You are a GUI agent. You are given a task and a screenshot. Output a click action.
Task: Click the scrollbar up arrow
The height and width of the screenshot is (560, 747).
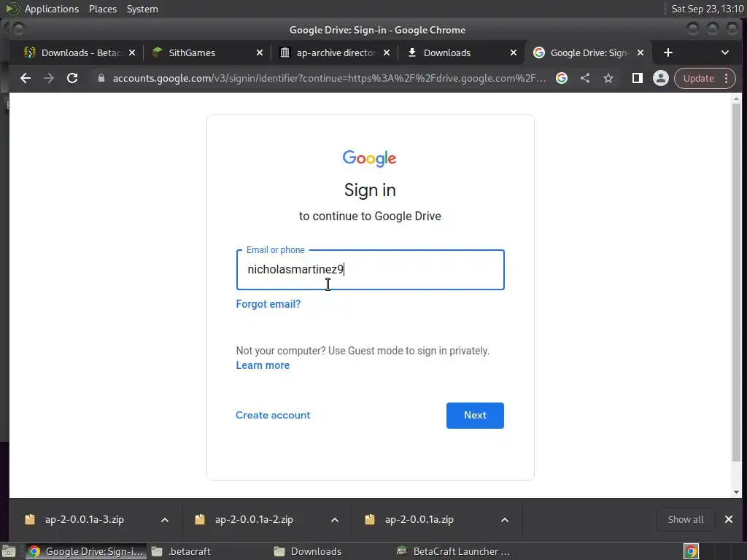coord(737,98)
